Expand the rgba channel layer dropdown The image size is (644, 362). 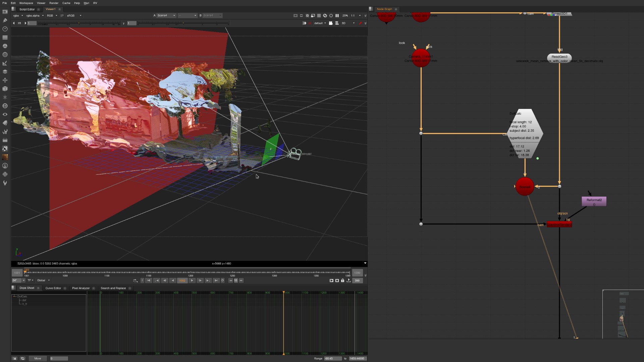click(18, 15)
